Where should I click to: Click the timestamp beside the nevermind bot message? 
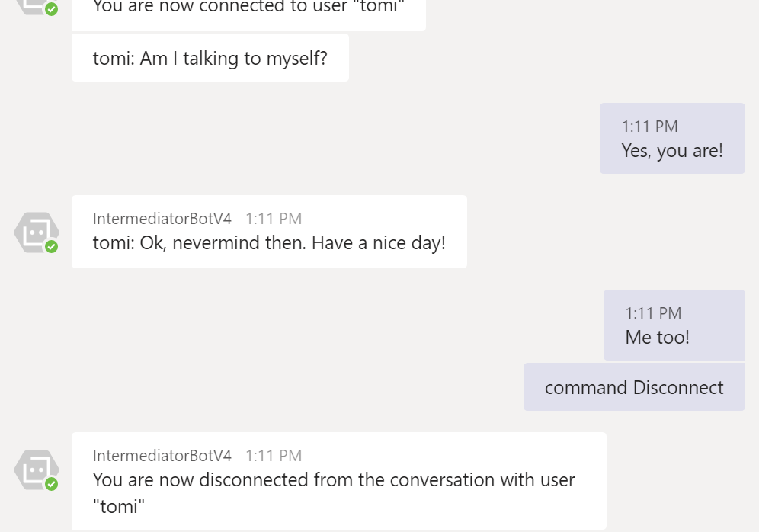tap(274, 219)
